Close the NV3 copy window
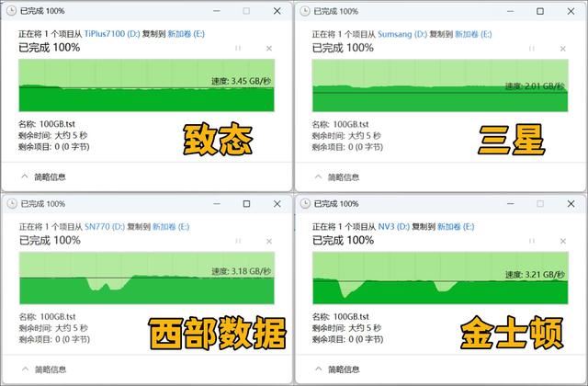The height and width of the screenshot is (386, 588). 571,204
